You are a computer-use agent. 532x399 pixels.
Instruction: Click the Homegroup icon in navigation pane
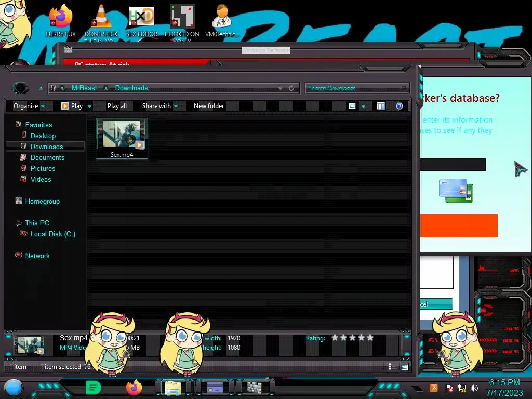[x=19, y=201]
